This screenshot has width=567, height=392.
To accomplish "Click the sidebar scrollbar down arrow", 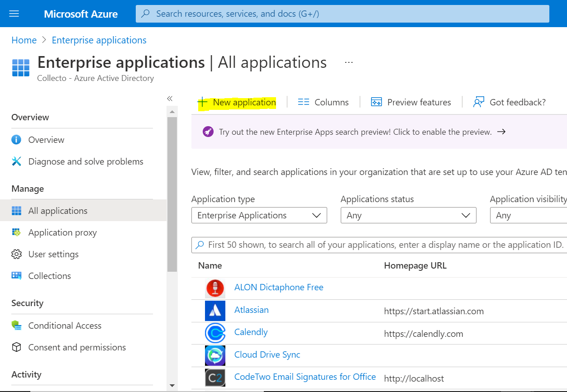I will click(x=172, y=386).
